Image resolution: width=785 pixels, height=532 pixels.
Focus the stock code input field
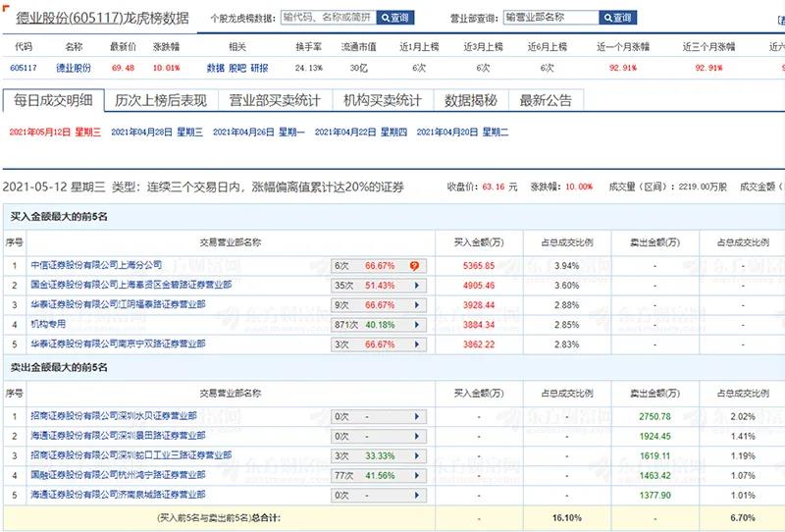pyautogui.click(x=327, y=18)
